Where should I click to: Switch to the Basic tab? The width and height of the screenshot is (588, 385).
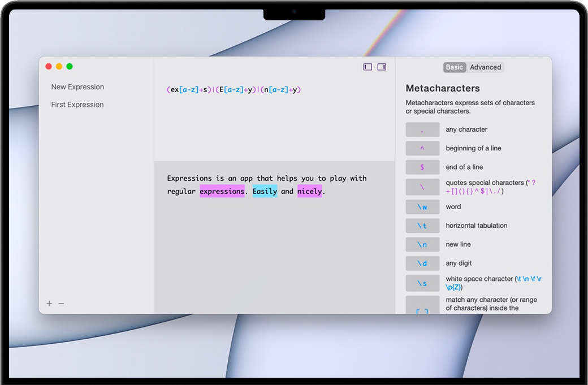pos(454,67)
